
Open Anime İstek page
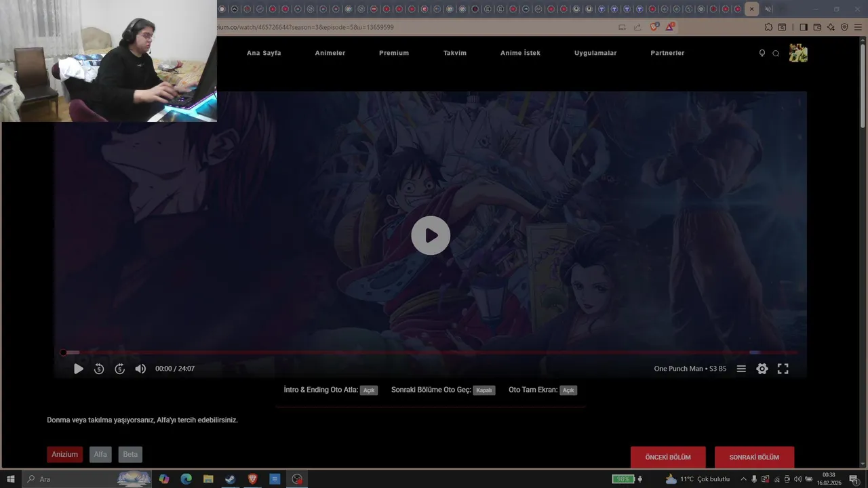[520, 53]
